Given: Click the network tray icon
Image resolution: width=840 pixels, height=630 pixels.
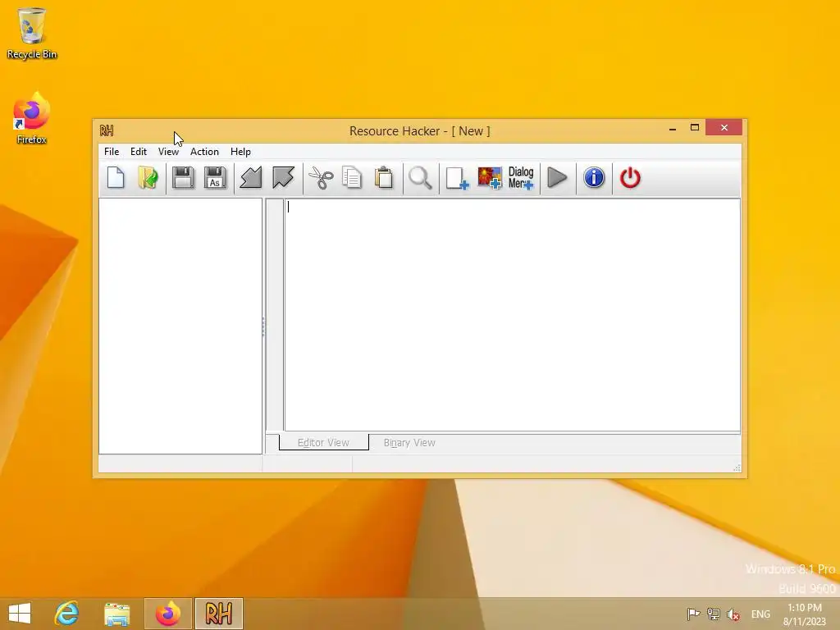Looking at the screenshot, I should 713,614.
